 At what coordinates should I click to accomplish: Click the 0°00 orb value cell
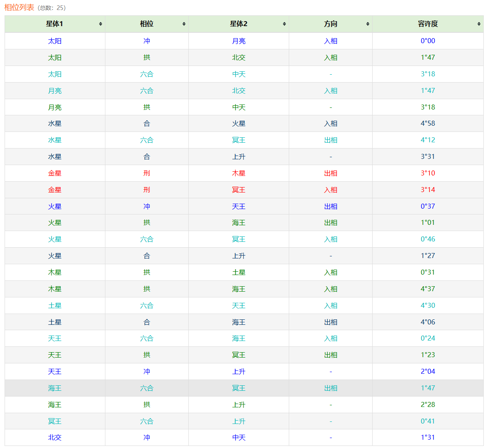[x=428, y=41]
